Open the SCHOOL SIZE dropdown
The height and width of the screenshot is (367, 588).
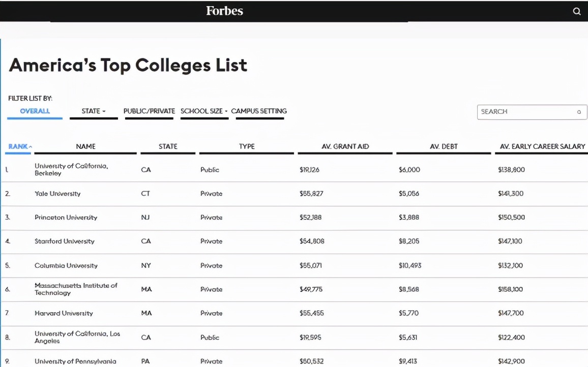click(x=204, y=111)
